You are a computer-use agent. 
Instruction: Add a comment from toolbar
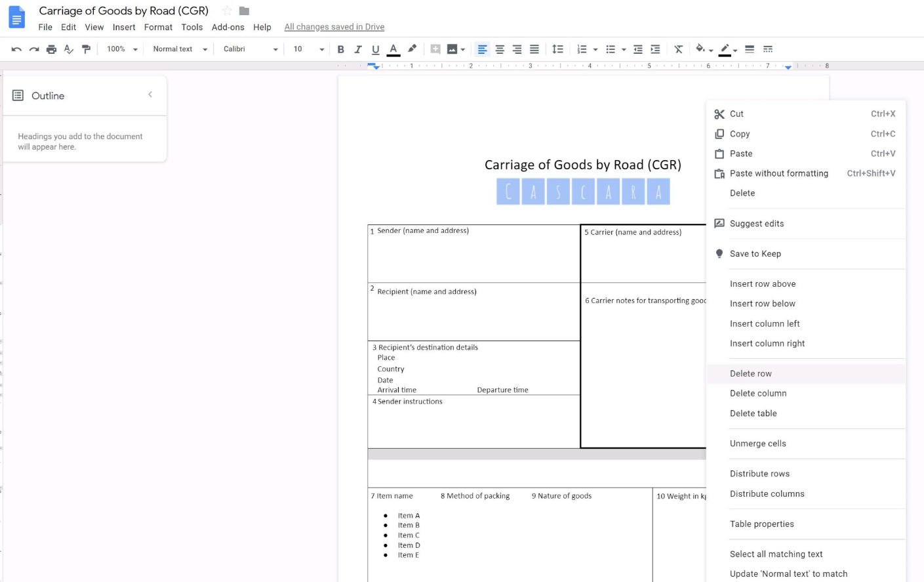[435, 49]
